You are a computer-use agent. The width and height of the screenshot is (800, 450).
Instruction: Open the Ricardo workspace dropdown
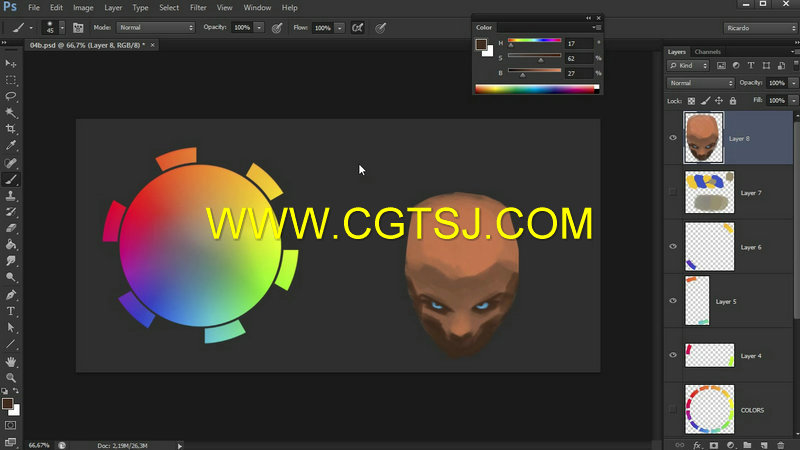(760, 28)
